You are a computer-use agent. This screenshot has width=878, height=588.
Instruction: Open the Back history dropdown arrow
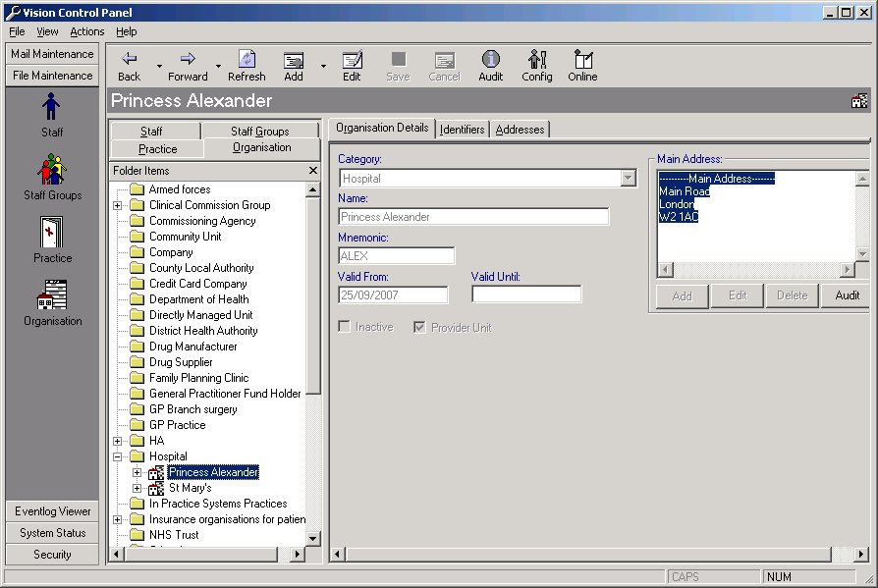pos(159,66)
